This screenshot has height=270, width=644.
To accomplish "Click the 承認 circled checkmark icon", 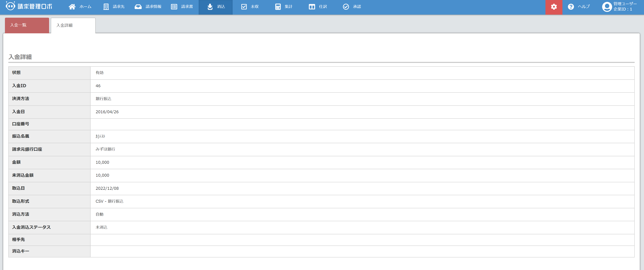I will (x=346, y=7).
